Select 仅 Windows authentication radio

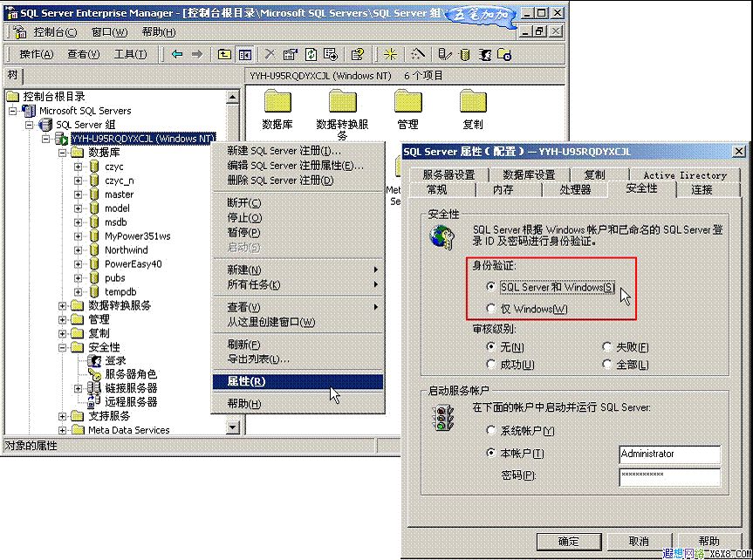[490, 308]
